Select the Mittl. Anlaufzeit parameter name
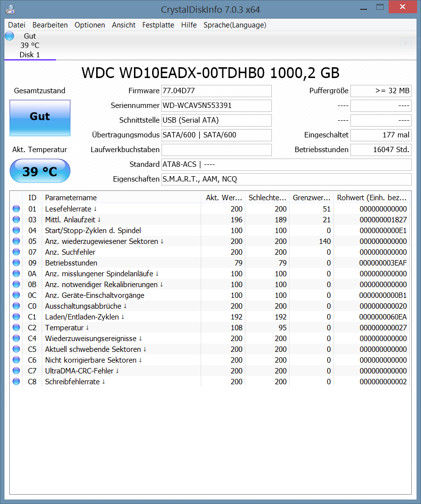The image size is (421, 504). (73, 219)
